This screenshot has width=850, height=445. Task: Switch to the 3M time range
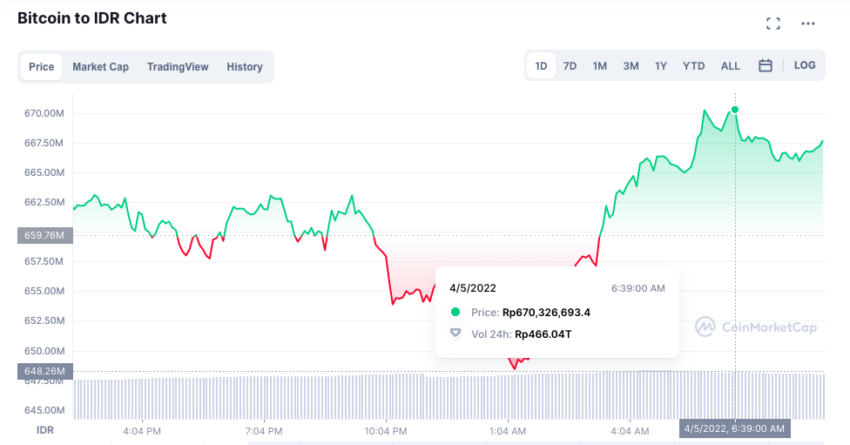(x=630, y=66)
